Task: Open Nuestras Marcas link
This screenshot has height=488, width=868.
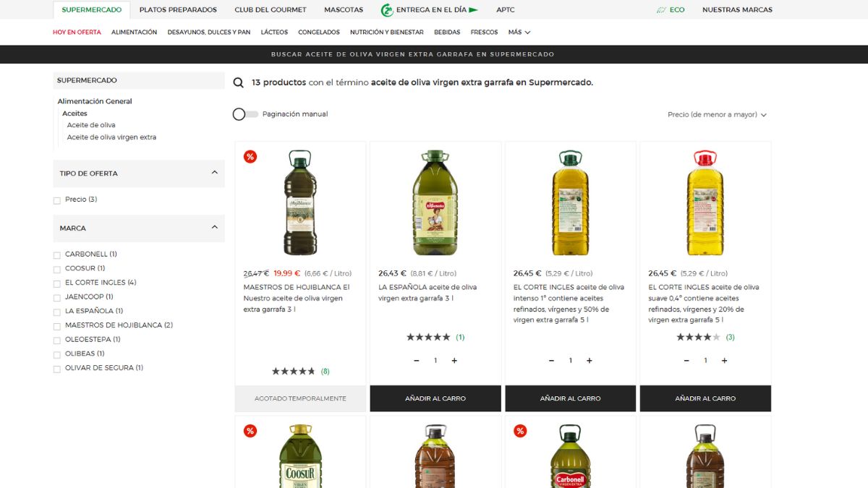Action: (737, 10)
